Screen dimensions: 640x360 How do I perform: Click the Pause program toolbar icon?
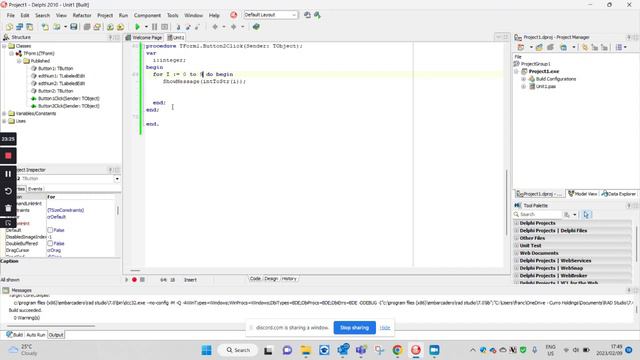(x=155, y=27)
